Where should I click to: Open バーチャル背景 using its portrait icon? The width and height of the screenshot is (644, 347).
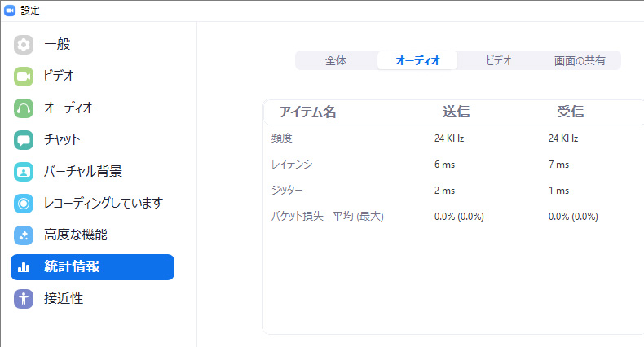pos(24,171)
